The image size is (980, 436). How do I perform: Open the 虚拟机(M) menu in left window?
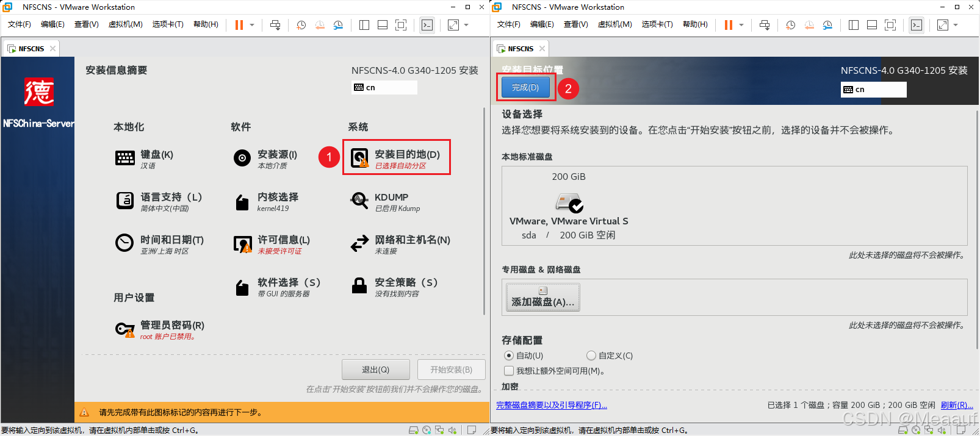(x=125, y=24)
